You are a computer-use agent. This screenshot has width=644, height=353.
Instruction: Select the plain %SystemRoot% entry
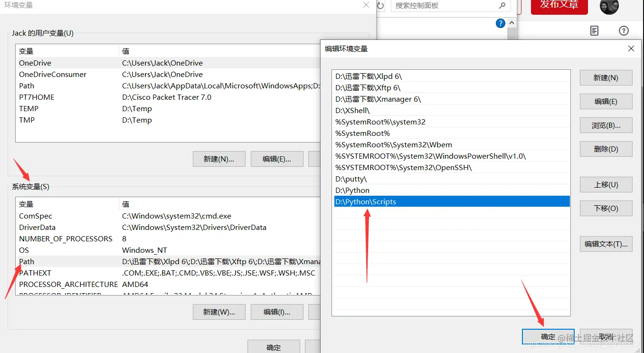[x=452, y=133]
